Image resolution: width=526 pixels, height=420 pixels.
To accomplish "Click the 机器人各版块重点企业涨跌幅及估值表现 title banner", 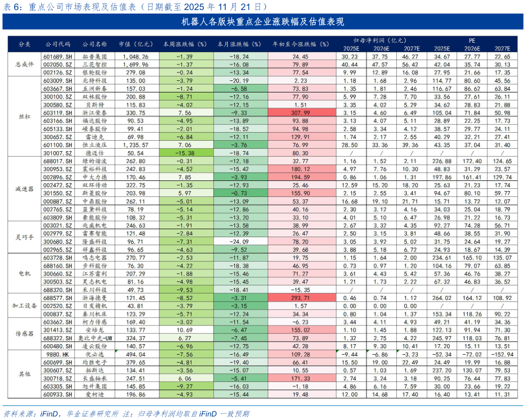I will (x=262, y=22).
